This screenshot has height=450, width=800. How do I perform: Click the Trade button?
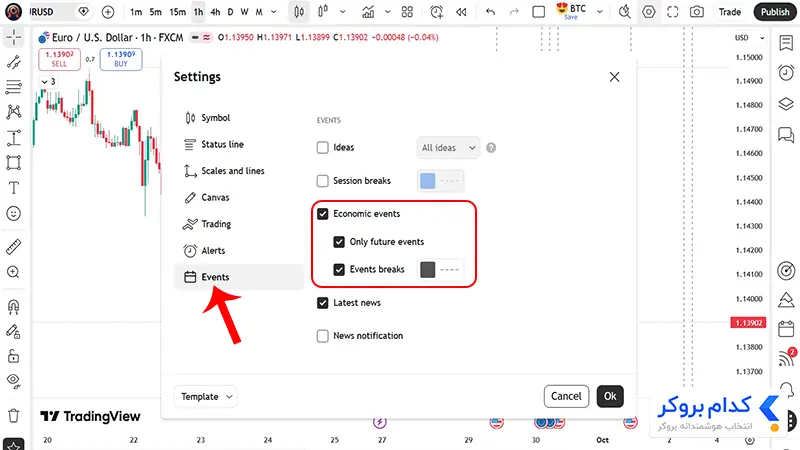pos(730,12)
